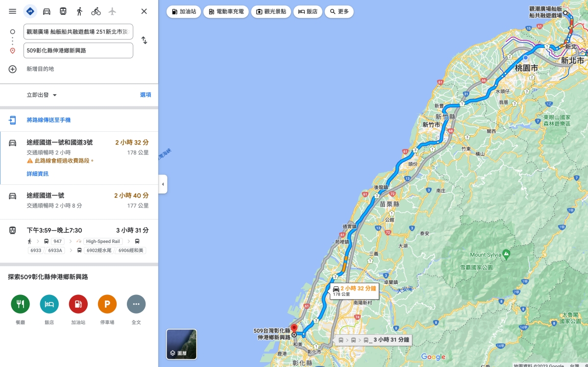This screenshot has width=588, height=367.
Task: Open the restaurants explore icon
Action: click(21, 304)
